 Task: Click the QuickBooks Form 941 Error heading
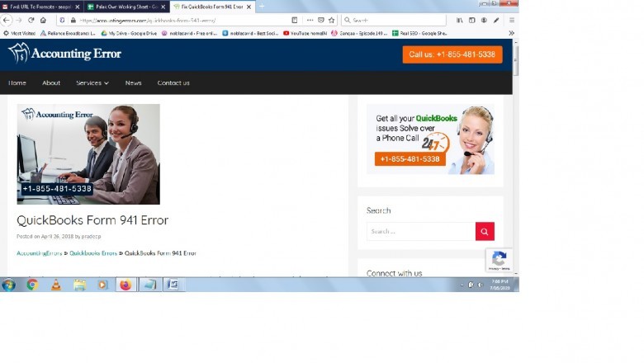click(x=92, y=220)
